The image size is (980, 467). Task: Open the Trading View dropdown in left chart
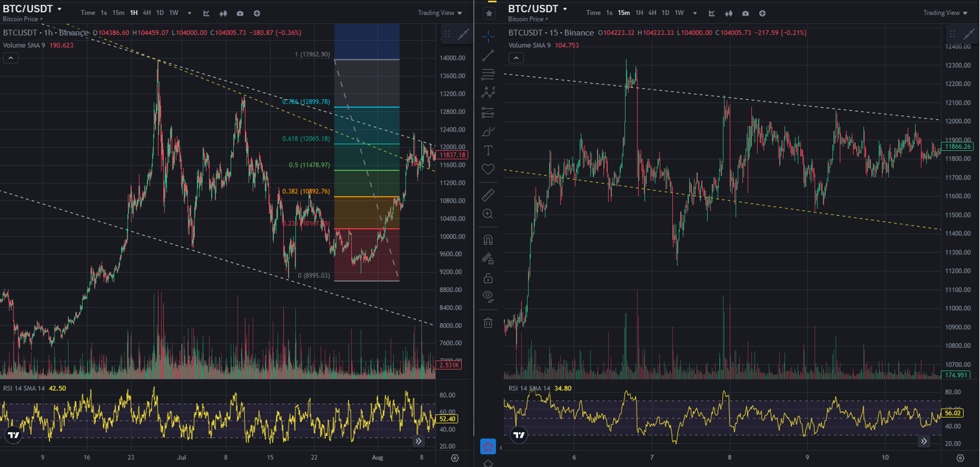coord(440,13)
